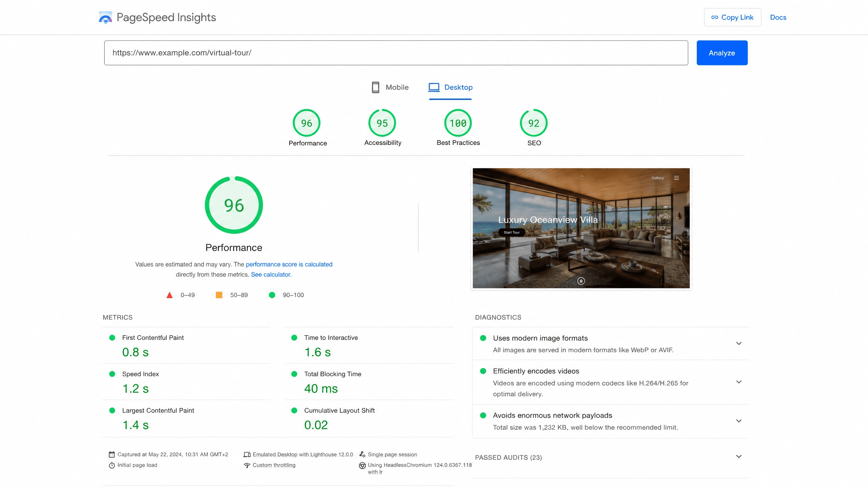Screen dimensions: 868x488
Task: Click the devices icon beside 'Emulated Desktop'
Action: (x=247, y=454)
